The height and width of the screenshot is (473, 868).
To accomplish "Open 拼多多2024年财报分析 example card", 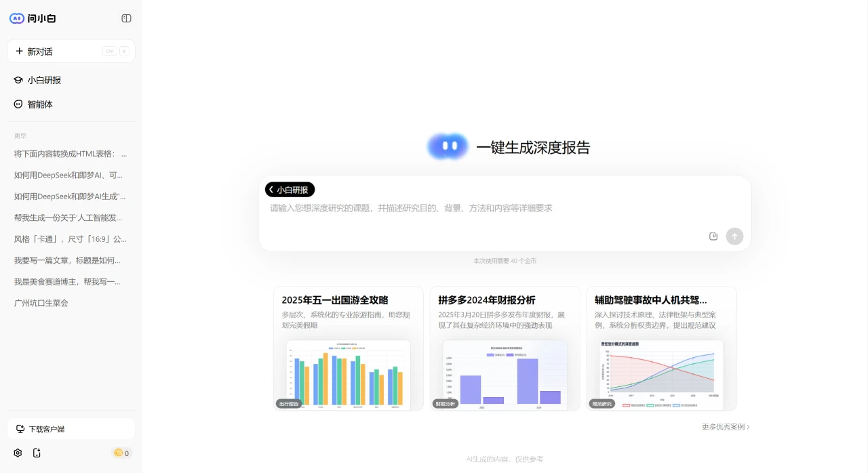I will coord(505,348).
